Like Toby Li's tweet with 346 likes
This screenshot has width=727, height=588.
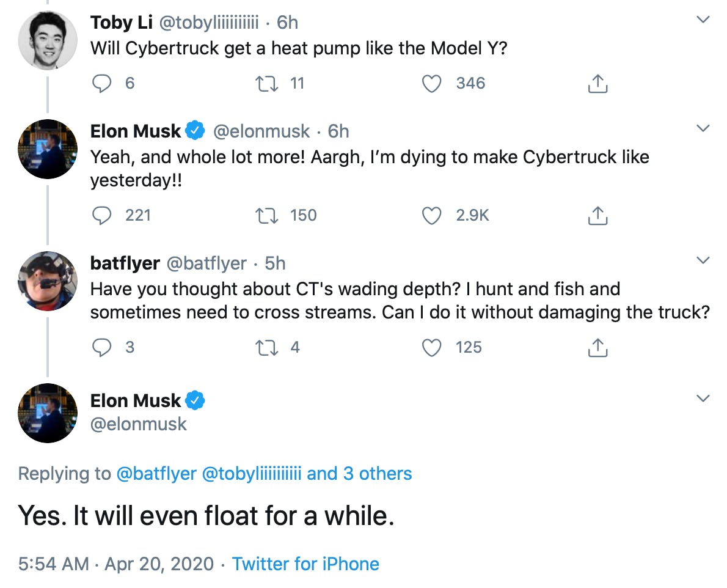(432, 83)
